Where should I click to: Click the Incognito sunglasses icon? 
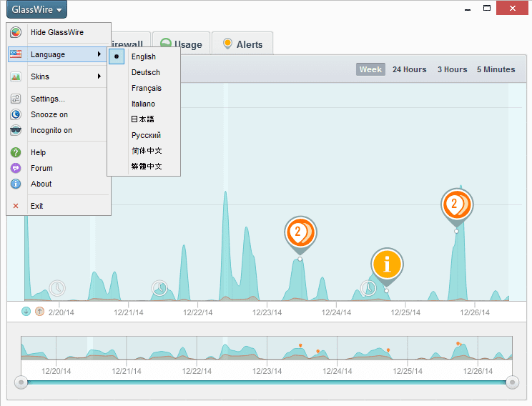point(16,130)
